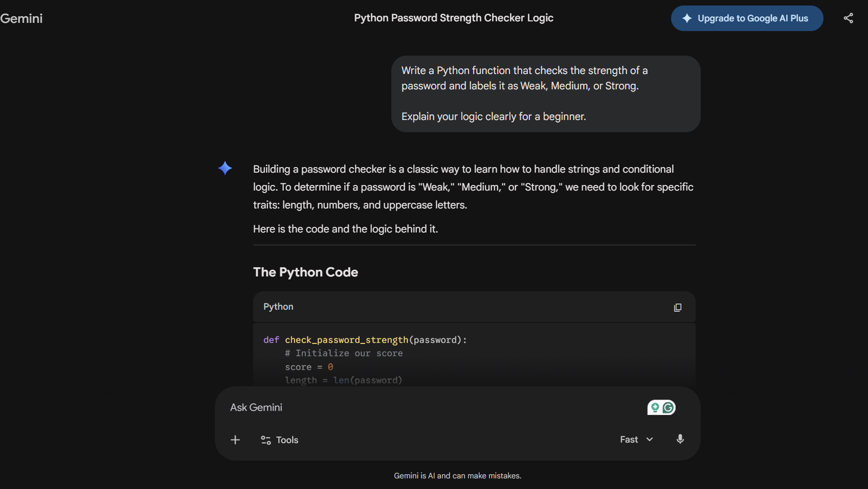
Task: Click Upgrade to Google AI Plus
Action: point(746,18)
